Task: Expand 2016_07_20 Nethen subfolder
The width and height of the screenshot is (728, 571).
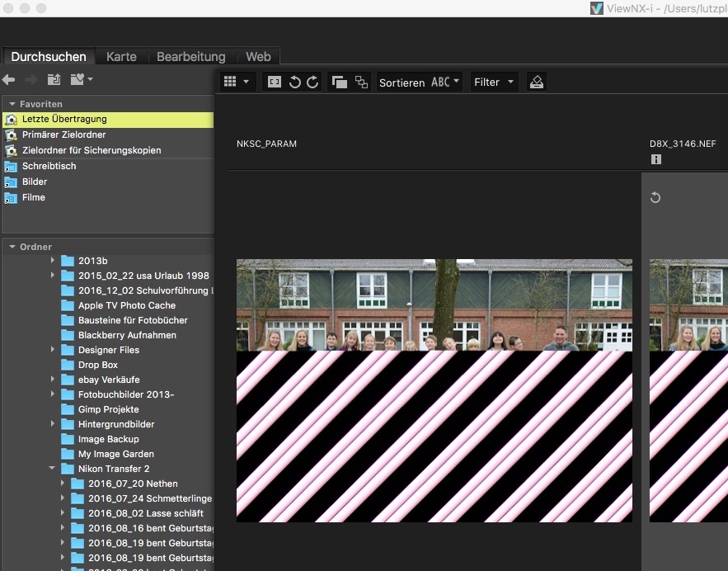Action: coord(63,484)
